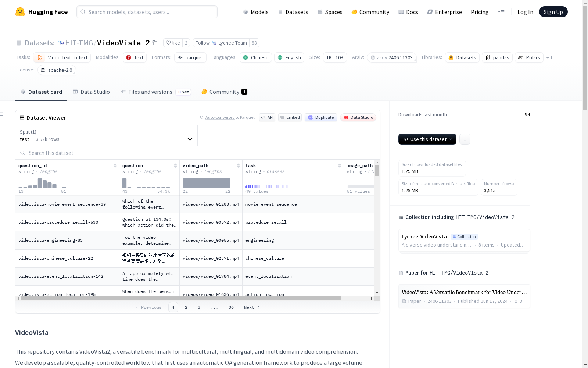
Task: Sort by the task column
Action: (340, 166)
